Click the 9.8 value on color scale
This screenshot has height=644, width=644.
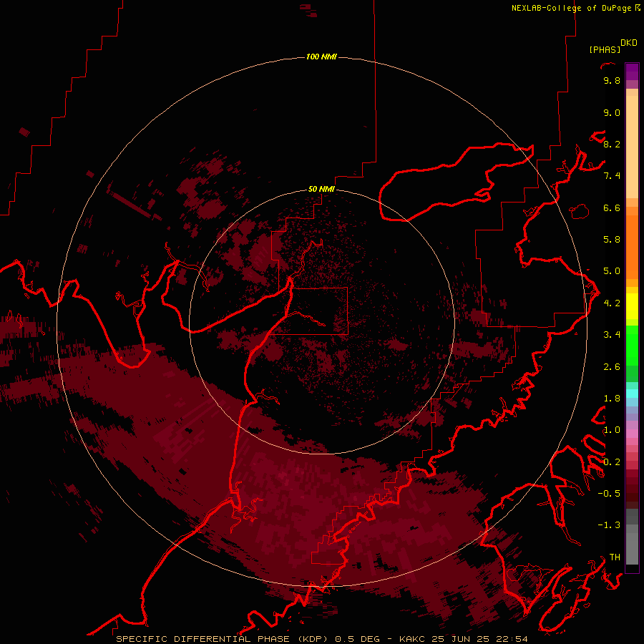pos(612,80)
